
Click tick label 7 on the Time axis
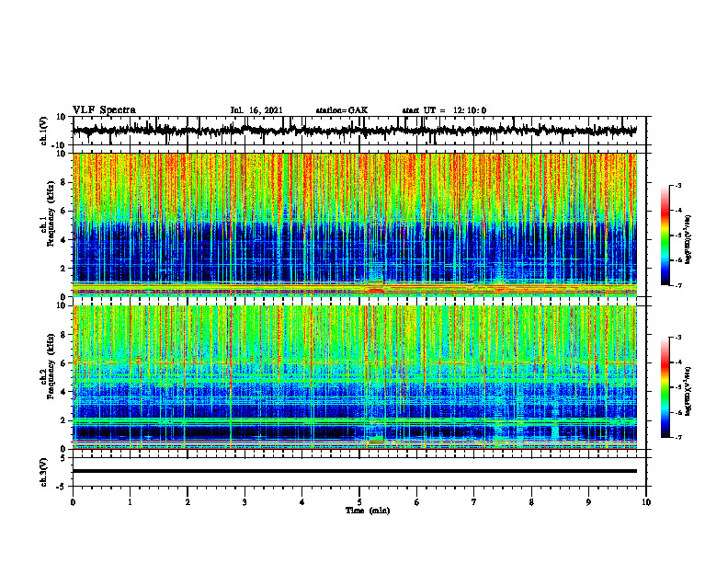pyautogui.click(x=474, y=502)
